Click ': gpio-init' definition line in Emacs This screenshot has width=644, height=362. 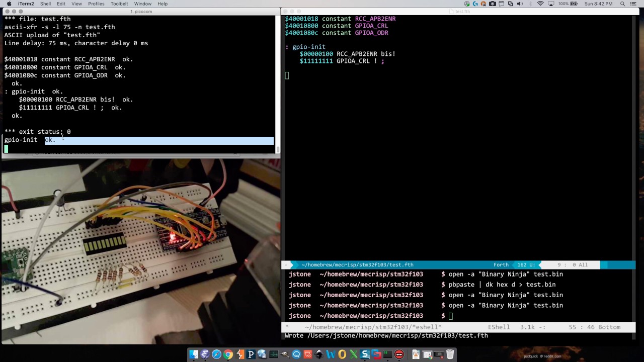[305, 47]
